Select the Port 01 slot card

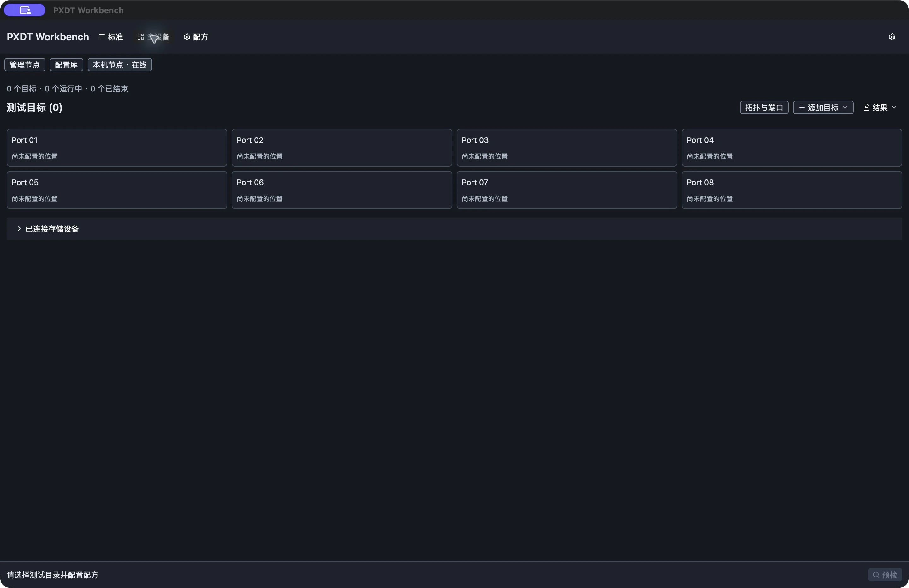coord(117,148)
